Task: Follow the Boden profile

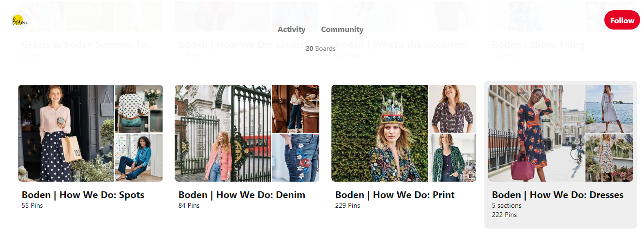Action: point(622,20)
